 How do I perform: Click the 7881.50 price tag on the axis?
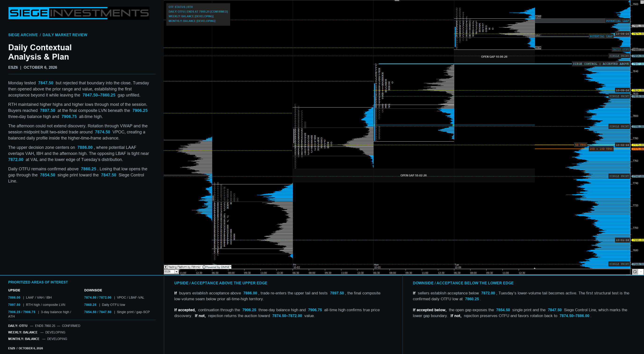click(638, 26)
